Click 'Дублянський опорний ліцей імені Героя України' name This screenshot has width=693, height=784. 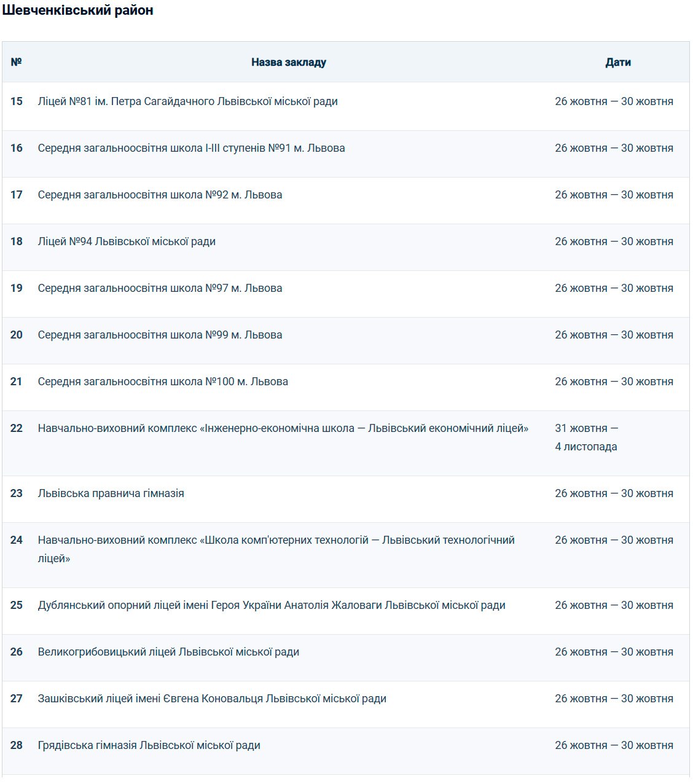pyautogui.click(x=160, y=605)
